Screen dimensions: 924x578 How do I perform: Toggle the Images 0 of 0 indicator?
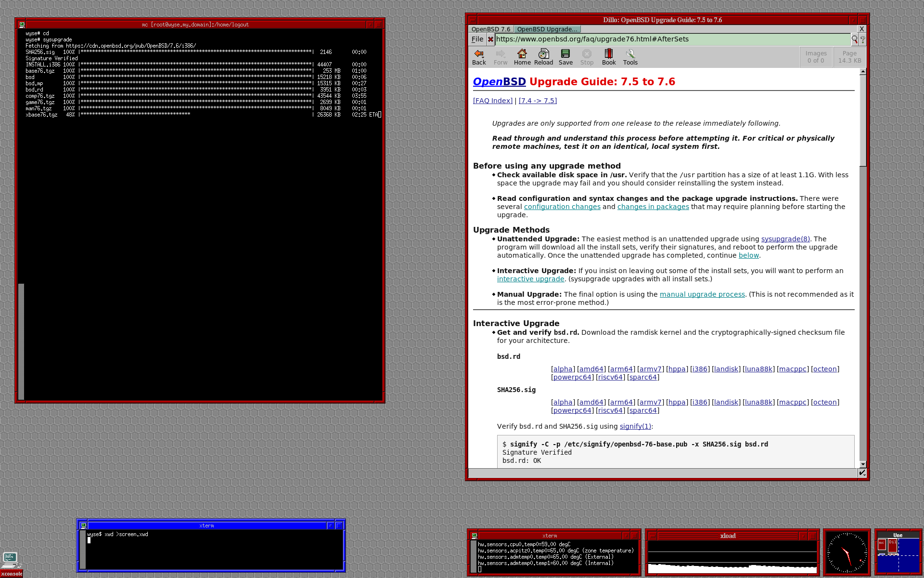coord(816,57)
